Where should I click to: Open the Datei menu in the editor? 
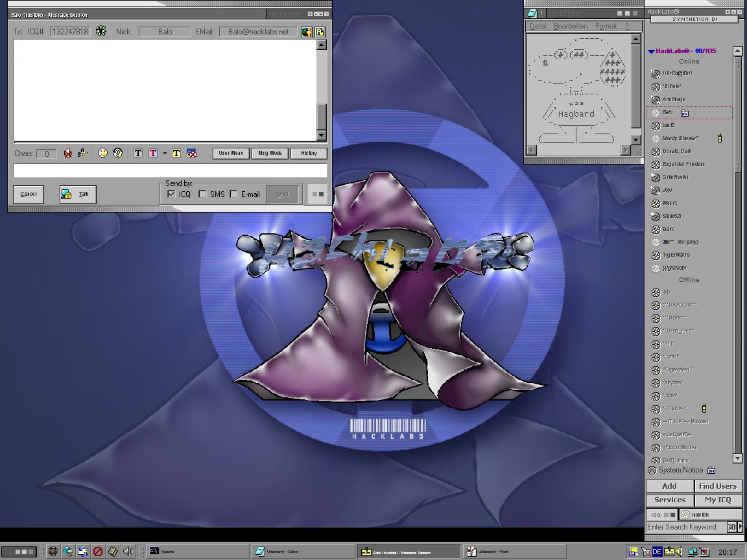538,26
